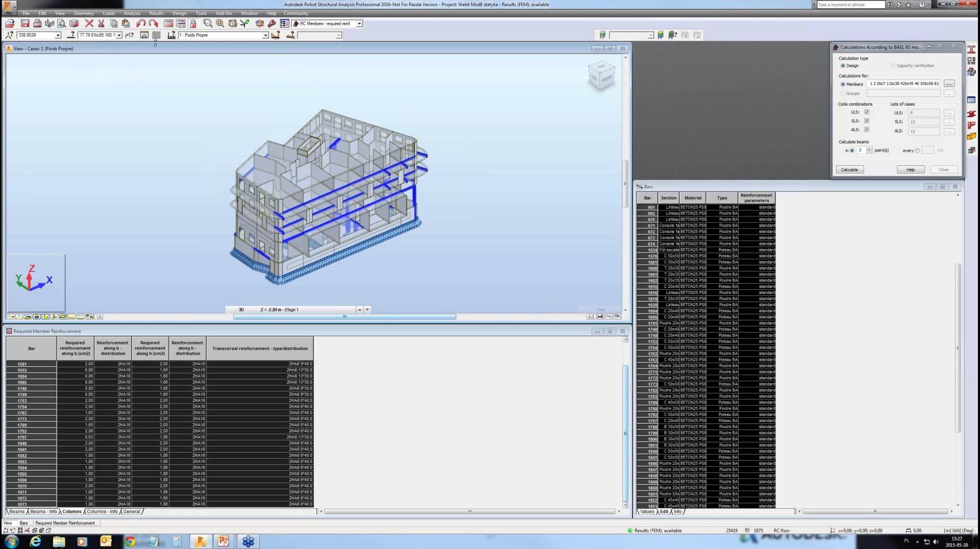Expand the bar selection dropdown showing 338 8039
The width and height of the screenshot is (980, 549).
tap(58, 35)
